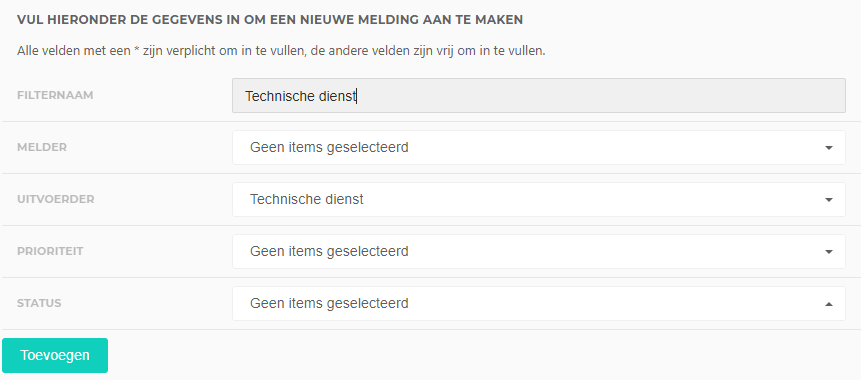Click into the Filternaam text field
Viewport: 861px width, 380px height.
point(539,96)
